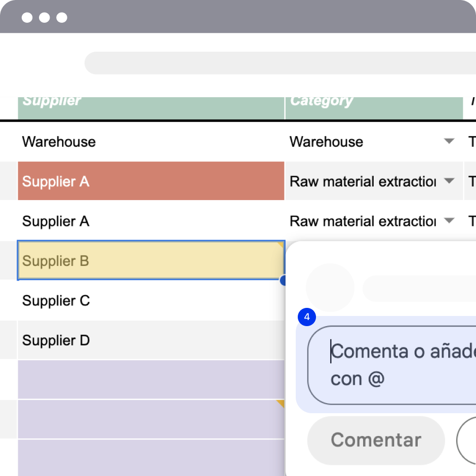The width and height of the screenshot is (476, 476).
Task: Expand dropdown on white Supplier A row
Action: 449,220
